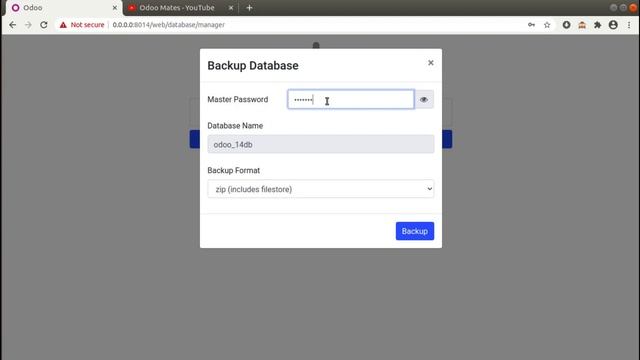This screenshot has height=360, width=640.
Task: Switch to the Odoo browser tab
Action: 64,8
